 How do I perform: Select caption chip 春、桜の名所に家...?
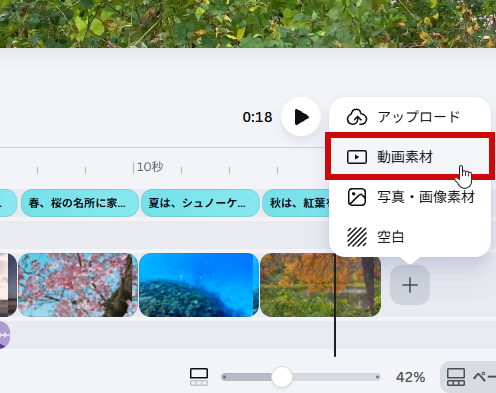(x=80, y=203)
